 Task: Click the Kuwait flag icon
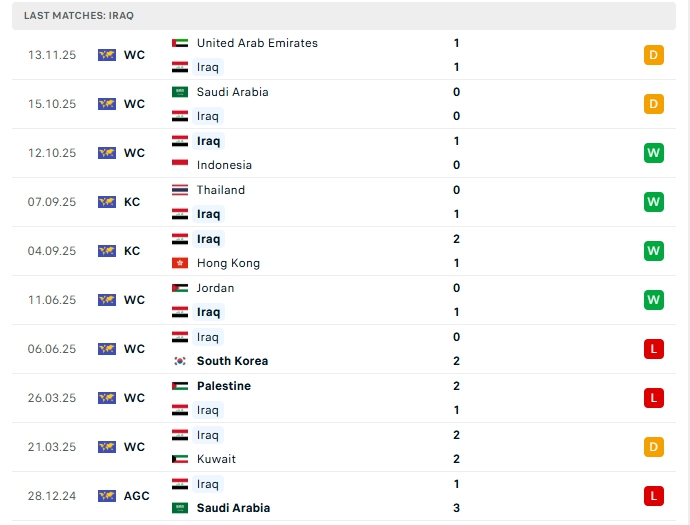point(180,459)
